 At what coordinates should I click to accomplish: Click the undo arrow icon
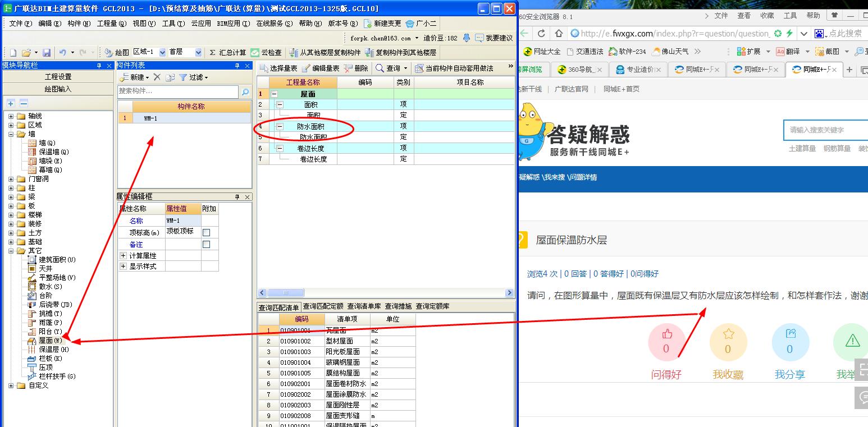tap(62, 52)
